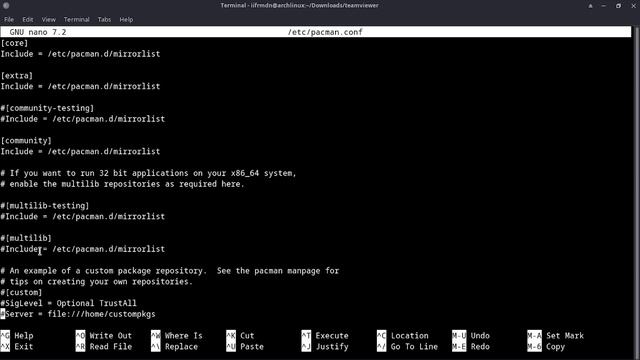This screenshot has width=640, height=360.
Task: Click the ^R Read File shortcut
Action: [x=104, y=347]
